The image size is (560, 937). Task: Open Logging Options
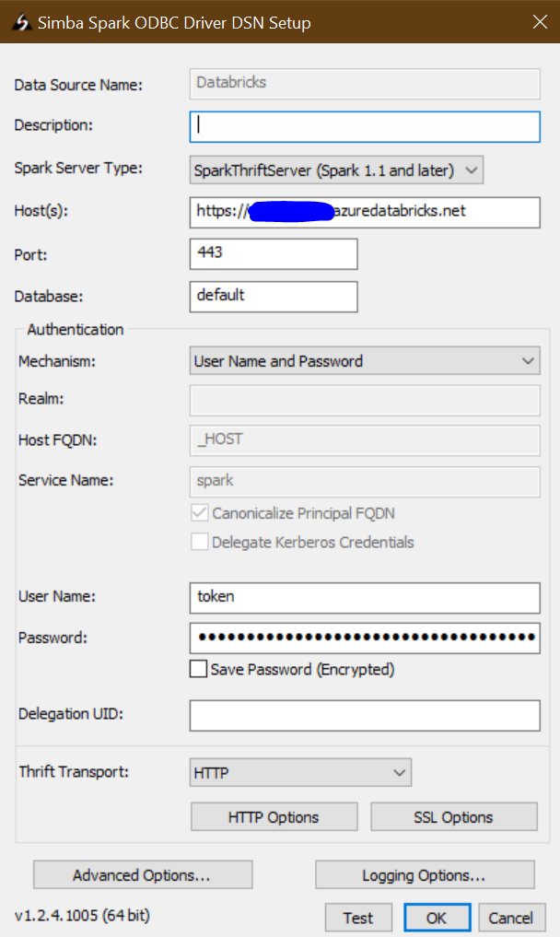[x=425, y=874]
